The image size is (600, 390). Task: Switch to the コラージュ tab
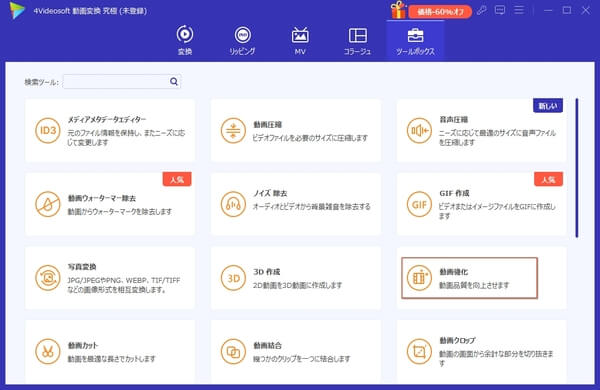click(357, 40)
